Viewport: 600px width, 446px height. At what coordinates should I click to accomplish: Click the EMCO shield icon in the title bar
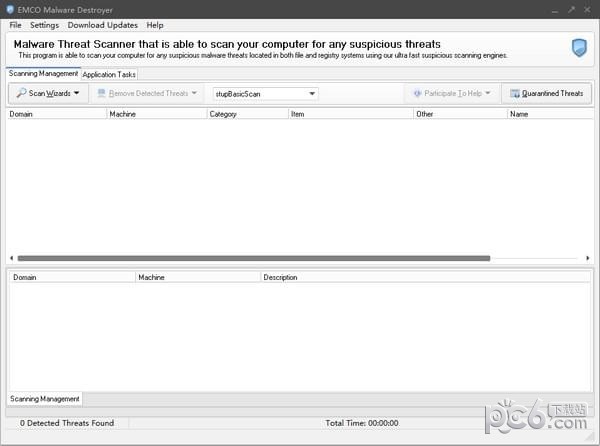point(10,10)
